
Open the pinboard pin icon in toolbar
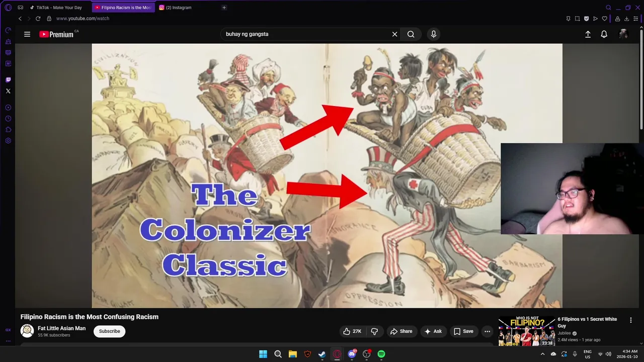(568, 19)
